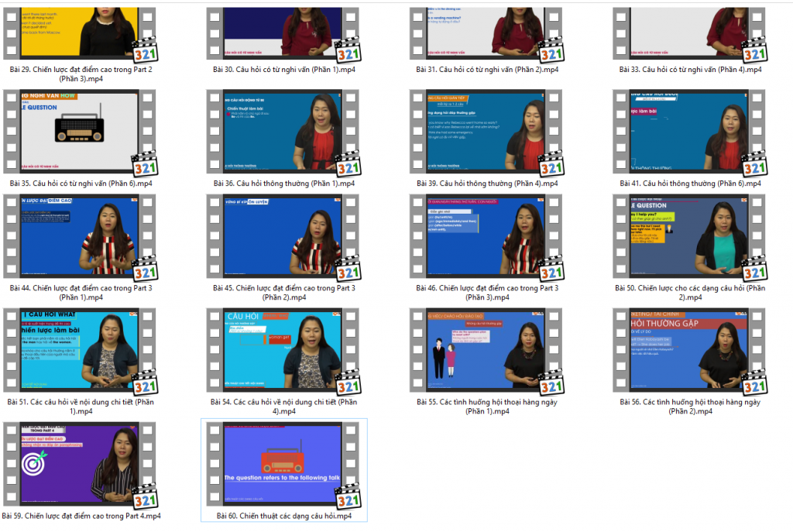Click the 321 badge on Bài 55 video
This screenshot has height=532, width=793.
click(551, 382)
